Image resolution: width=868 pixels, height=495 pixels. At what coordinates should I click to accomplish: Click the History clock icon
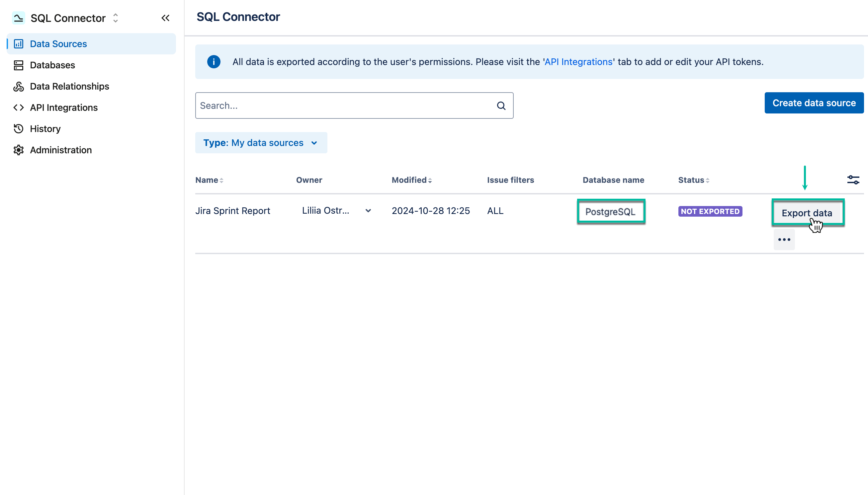[19, 128]
